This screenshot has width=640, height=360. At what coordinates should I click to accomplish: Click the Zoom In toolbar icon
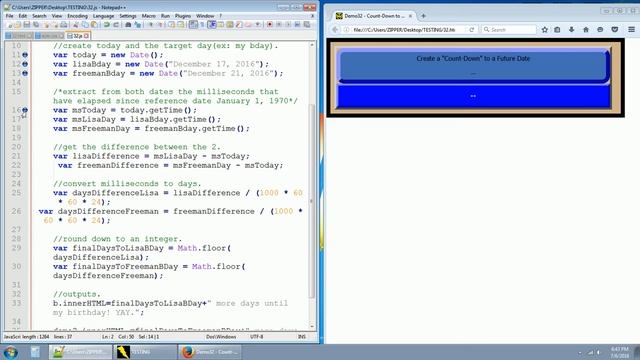coord(151,25)
